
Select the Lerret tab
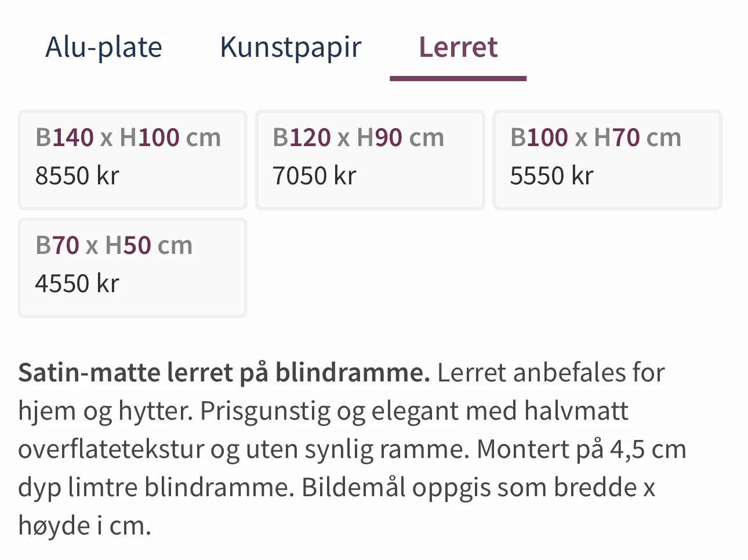458,48
